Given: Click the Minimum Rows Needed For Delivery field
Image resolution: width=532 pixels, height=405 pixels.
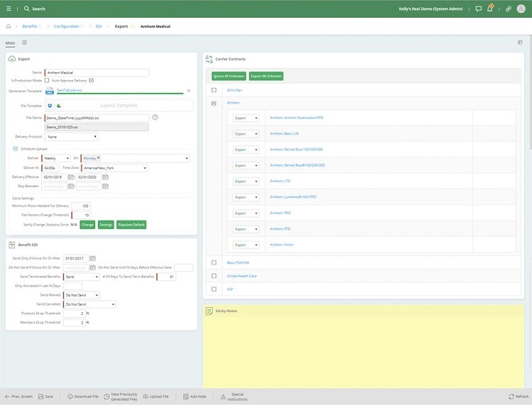Looking at the screenshot, I should (81, 206).
